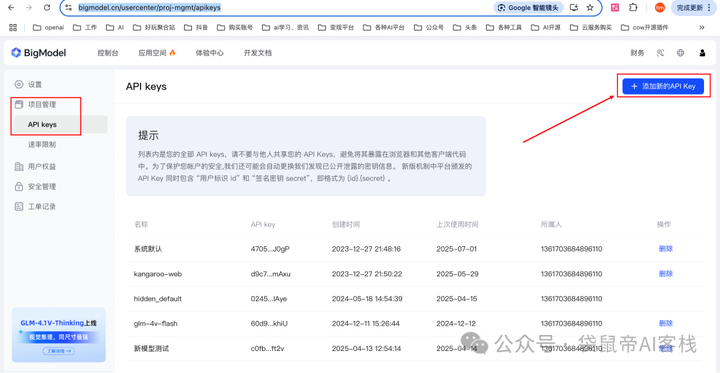This screenshot has height=373, width=720.
Task: Show more bookmarks with the double chevron
Action: (702, 27)
